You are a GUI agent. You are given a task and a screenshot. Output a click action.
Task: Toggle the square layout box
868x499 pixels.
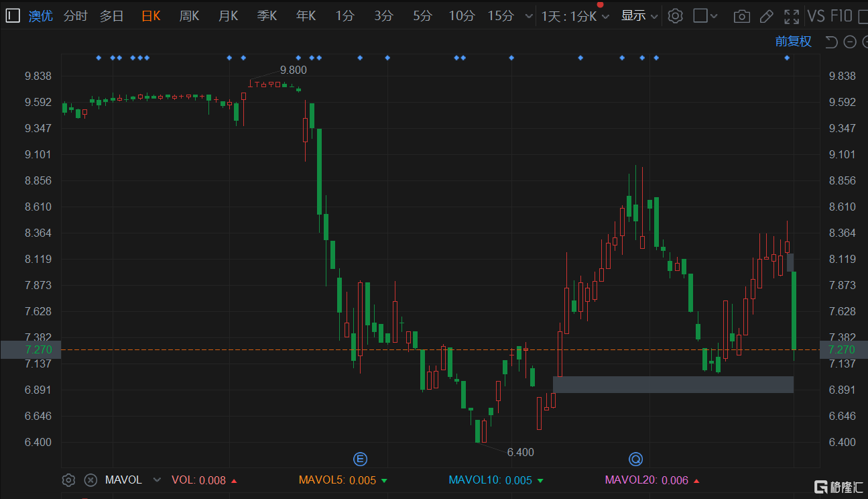pos(700,16)
